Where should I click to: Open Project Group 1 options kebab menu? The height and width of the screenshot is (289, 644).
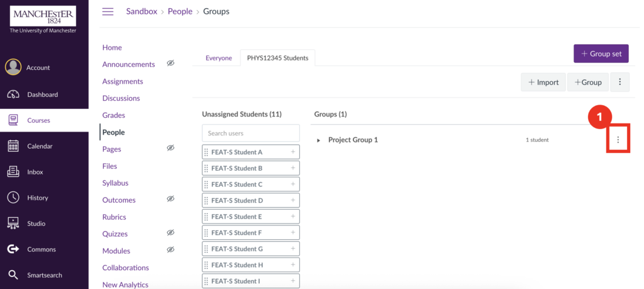coord(618,140)
